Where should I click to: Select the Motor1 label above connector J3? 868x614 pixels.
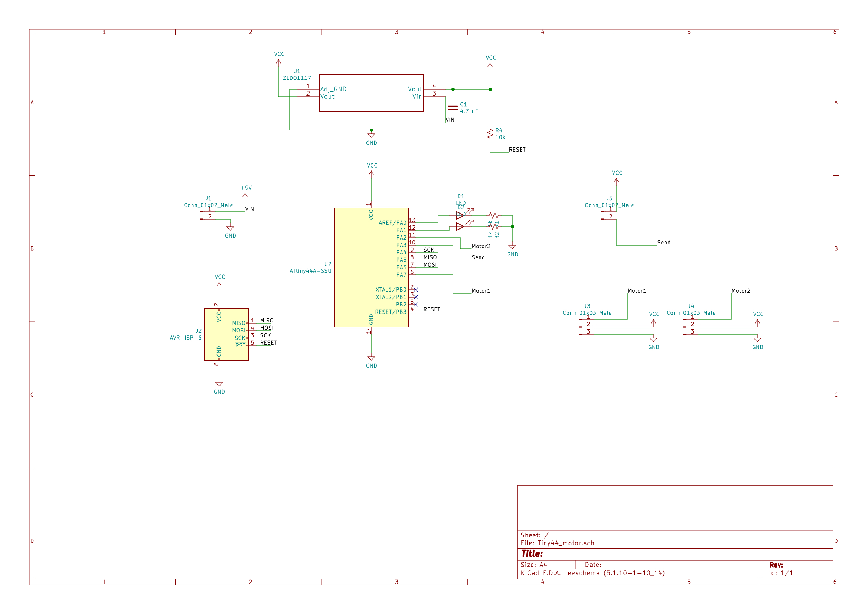pyautogui.click(x=637, y=291)
